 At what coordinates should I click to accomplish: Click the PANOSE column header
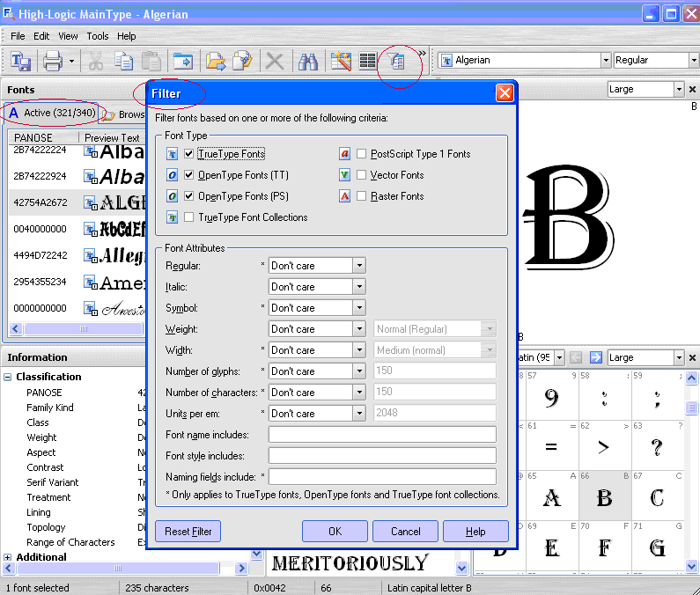(44, 137)
